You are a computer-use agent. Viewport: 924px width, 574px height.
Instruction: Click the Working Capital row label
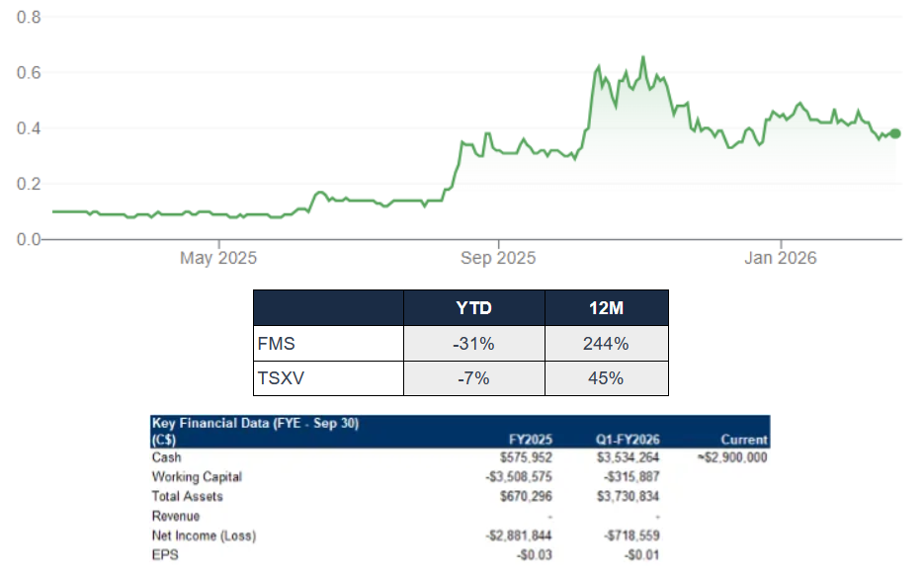pyautogui.click(x=197, y=477)
